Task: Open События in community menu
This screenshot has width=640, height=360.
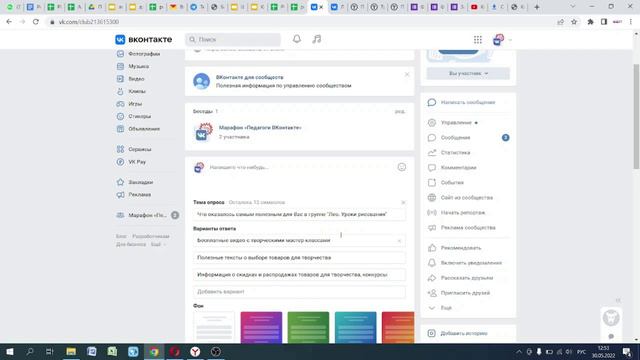Action: 452,183
